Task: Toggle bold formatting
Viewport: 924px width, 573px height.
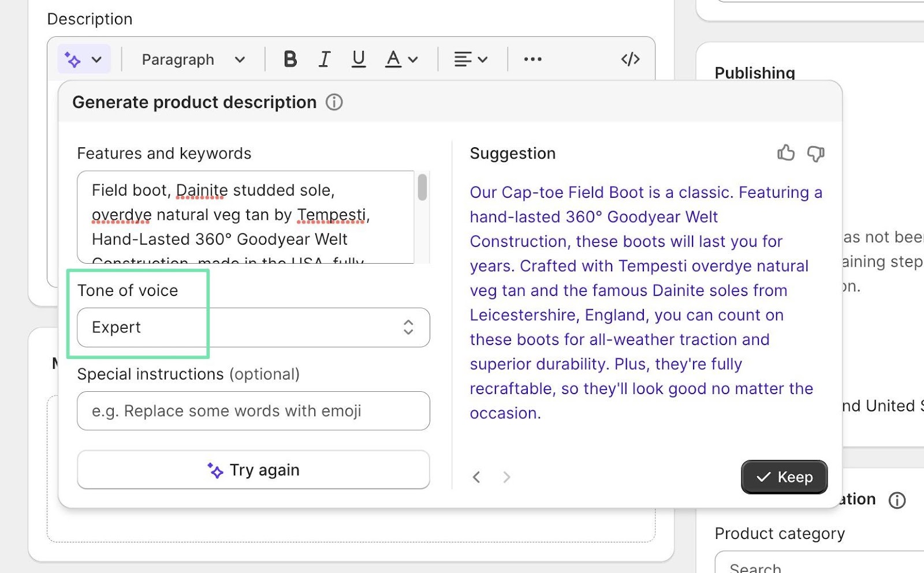Action: (290, 59)
